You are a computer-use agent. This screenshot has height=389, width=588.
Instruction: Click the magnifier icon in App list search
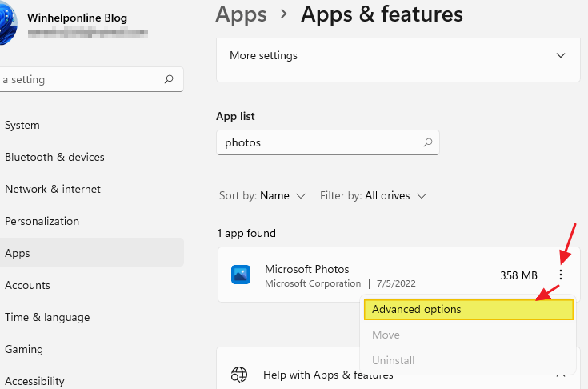pos(428,142)
